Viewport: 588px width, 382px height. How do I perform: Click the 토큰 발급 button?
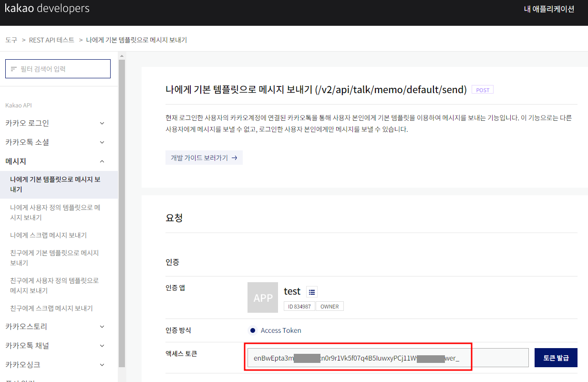(556, 358)
